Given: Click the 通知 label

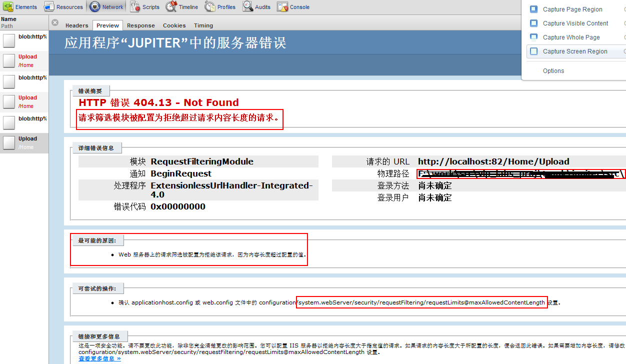Looking at the screenshot, I should pos(138,173).
